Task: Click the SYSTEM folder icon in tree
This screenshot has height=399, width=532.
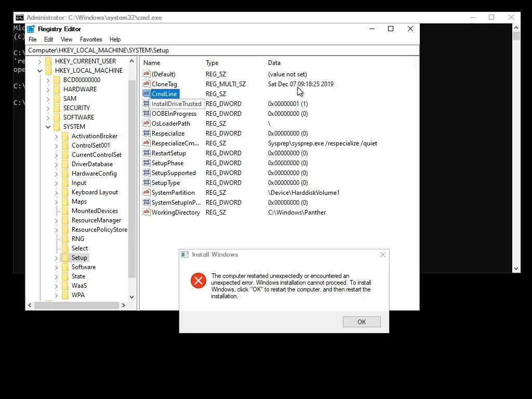Action: 57,127
